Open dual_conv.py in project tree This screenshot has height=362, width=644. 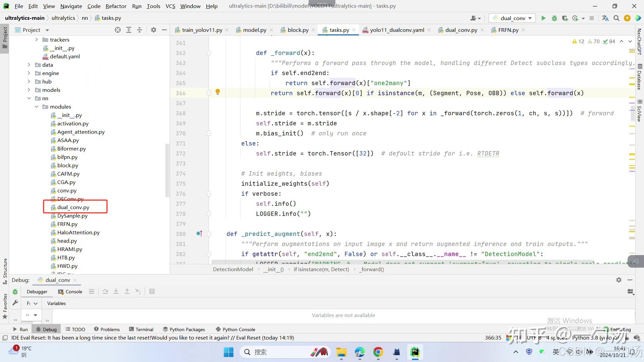(73, 207)
